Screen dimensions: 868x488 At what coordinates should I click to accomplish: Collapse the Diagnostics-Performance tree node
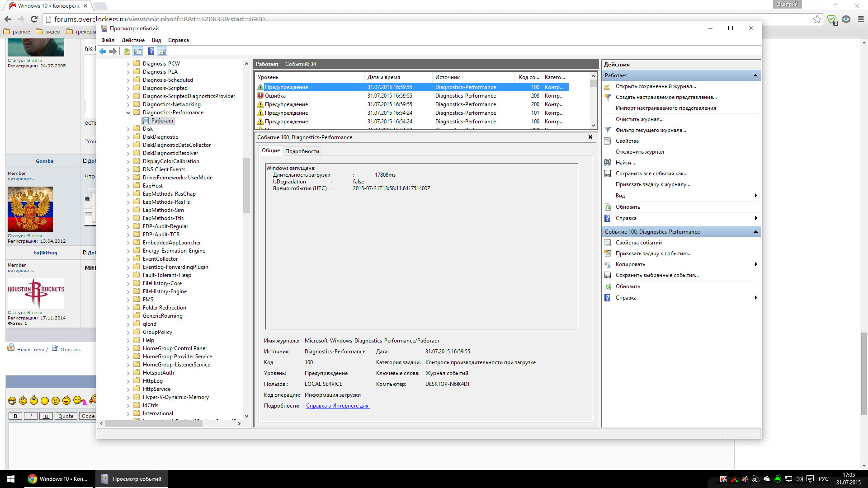point(128,113)
